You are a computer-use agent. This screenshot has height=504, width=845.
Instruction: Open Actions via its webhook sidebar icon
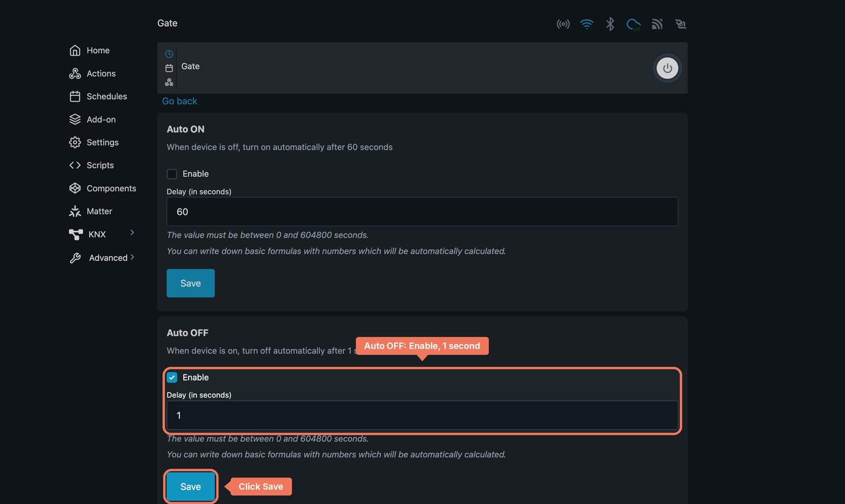pyautogui.click(x=75, y=73)
